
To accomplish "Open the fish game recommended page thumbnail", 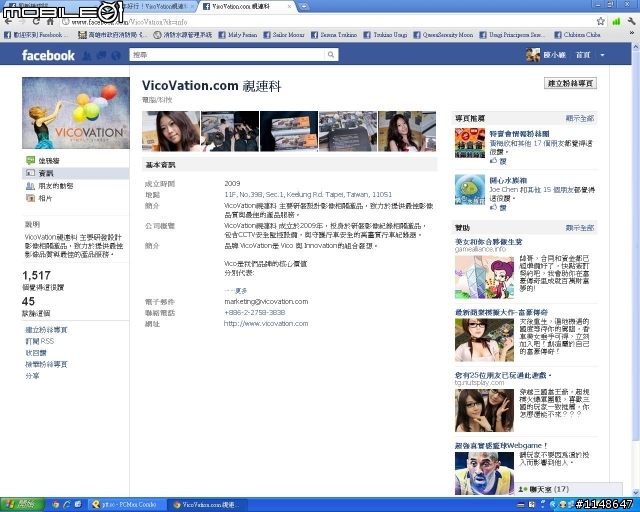I will tap(470, 189).
